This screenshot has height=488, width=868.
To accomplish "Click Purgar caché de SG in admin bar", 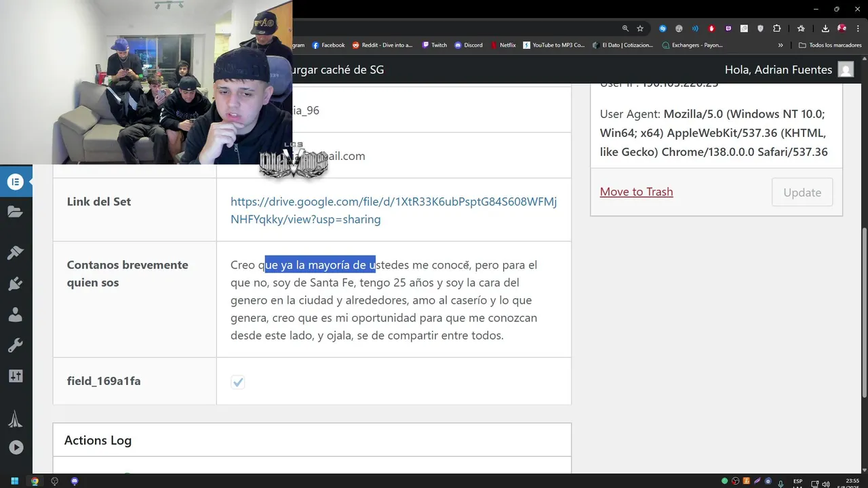I will (x=338, y=70).
